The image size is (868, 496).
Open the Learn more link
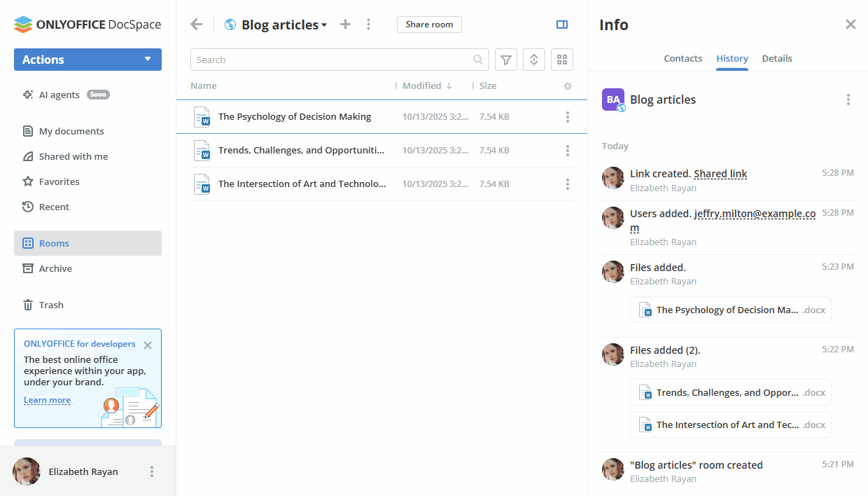(47, 401)
